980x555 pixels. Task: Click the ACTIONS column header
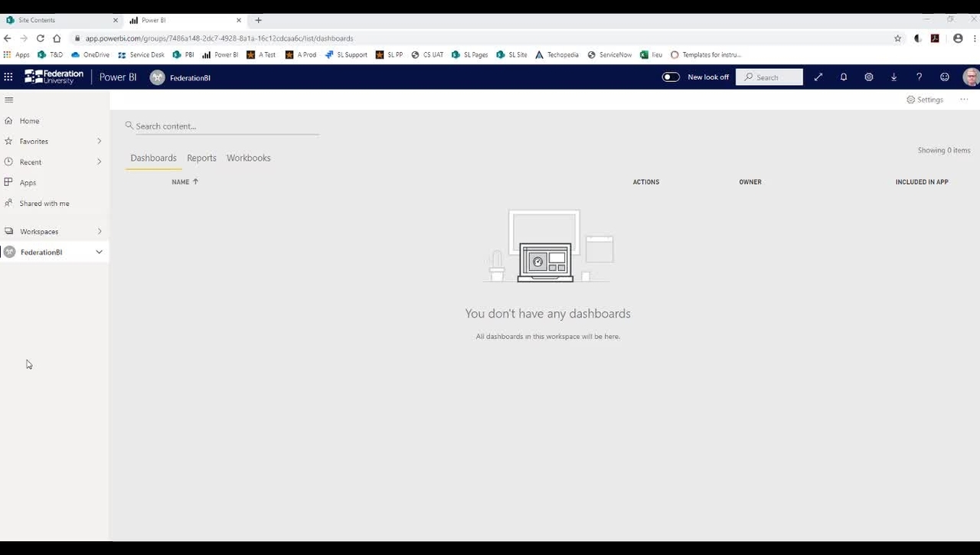point(646,182)
